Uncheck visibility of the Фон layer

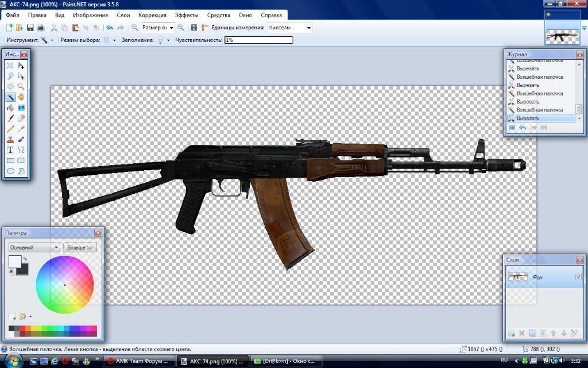point(578,277)
